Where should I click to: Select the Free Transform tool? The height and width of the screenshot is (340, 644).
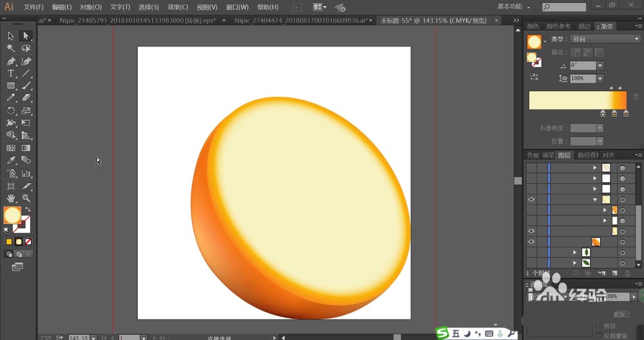(x=26, y=123)
